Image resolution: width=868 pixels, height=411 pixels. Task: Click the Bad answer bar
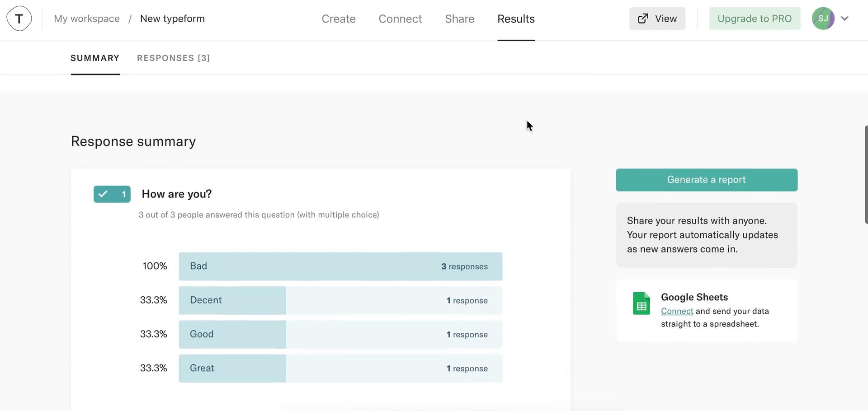tap(340, 266)
